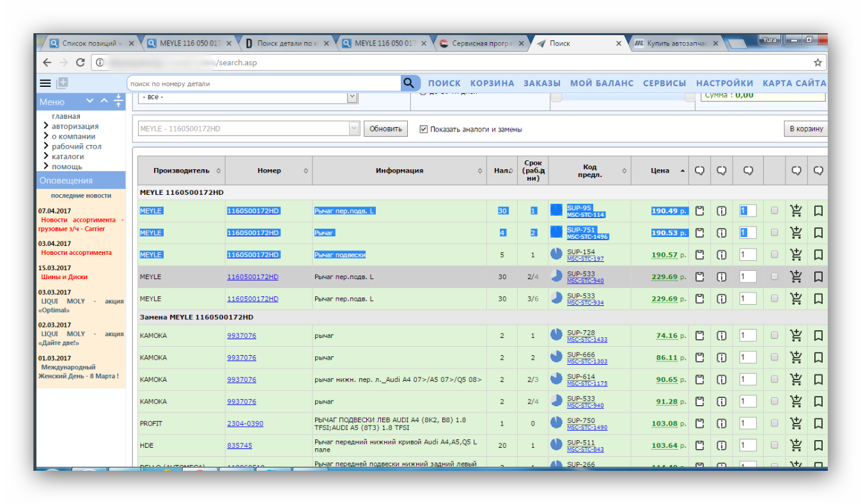The width and height of the screenshot is (861, 504).
Task: Open the hamburger menu icon
Action: 45,83
